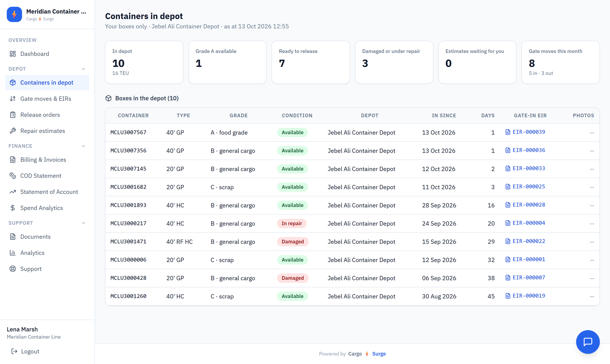The height and width of the screenshot is (364, 610).
Task: Click container number MCLU3000217
Action: point(128,223)
